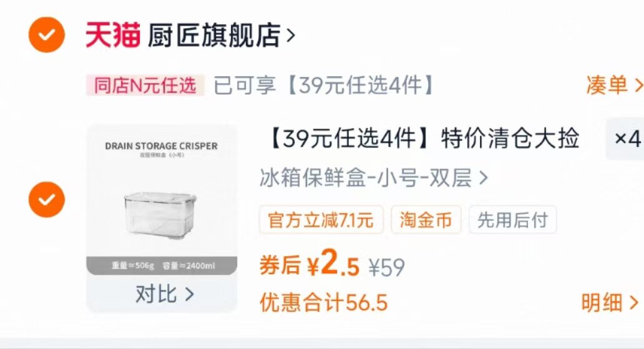Click the chevron next to 厨匠旗舰店
This screenshot has height=349, width=644.
point(290,36)
